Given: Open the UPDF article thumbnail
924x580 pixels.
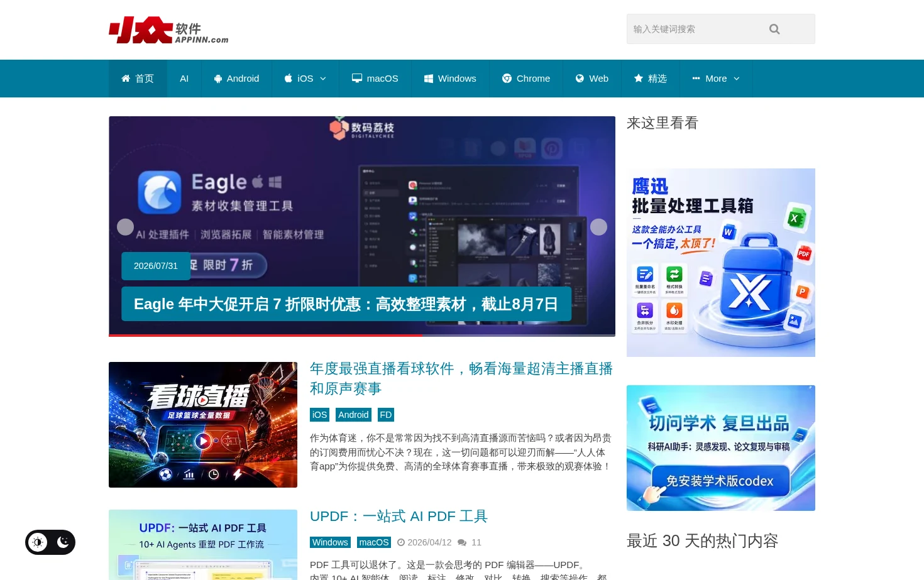Looking at the screenshot, I should 203,545.
